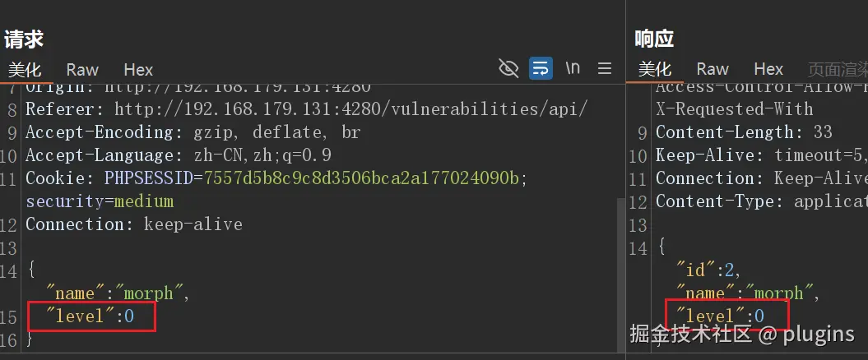Screen dimensions: 868x360
Task: Open the response 页面渲染 tab
Action: pyautogui.click(x=838, y=69)
